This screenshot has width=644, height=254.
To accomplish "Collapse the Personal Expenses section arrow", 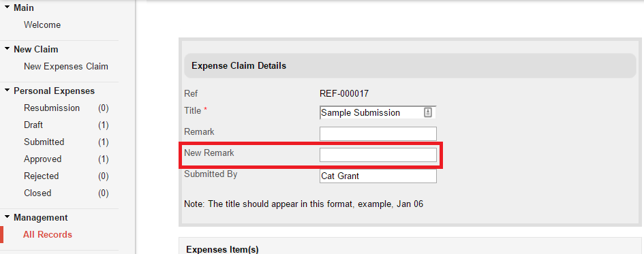I will [x=7, y=90].
